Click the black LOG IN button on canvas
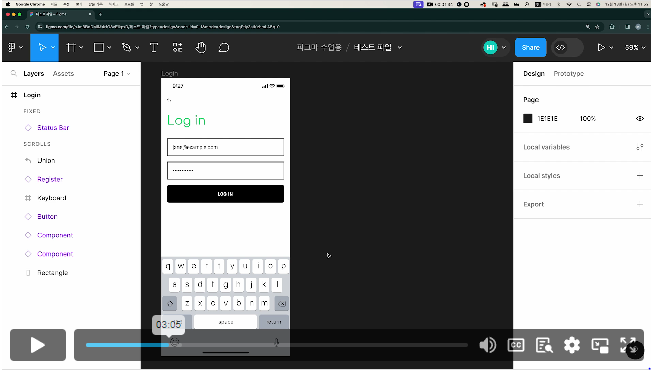651x370 pixels. [225, 194]
